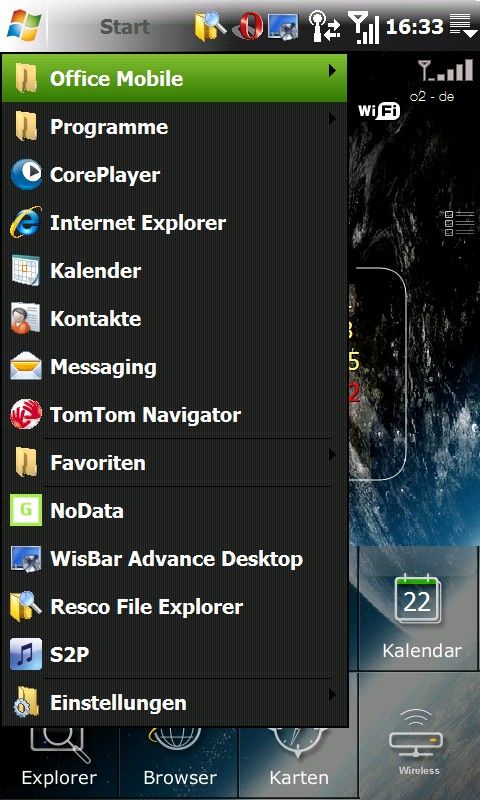Tap the signal strength antenna in top bar
Image resolution: width=480 pixels, height=800 pixels.
pyautogui.click(x=363, y=27)
